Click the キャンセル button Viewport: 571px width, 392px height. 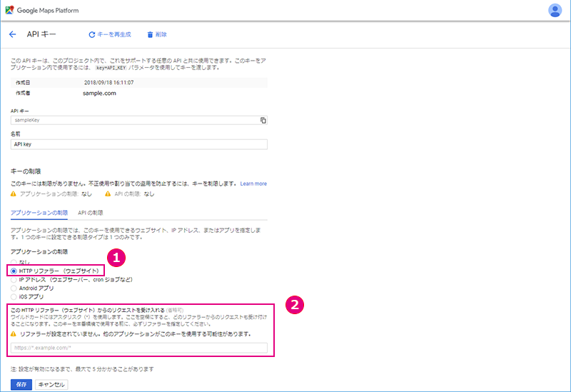(x=51, y=384)
